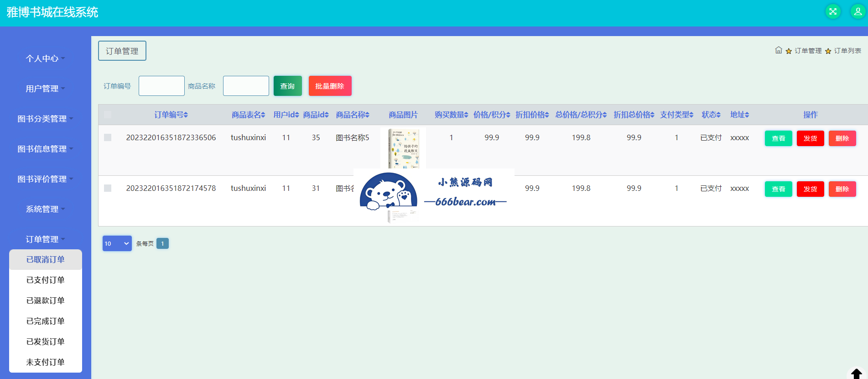This screenshot has width=868, height=379.
Task: Open 已退款订单 submenu item
Action: [46, 300]
